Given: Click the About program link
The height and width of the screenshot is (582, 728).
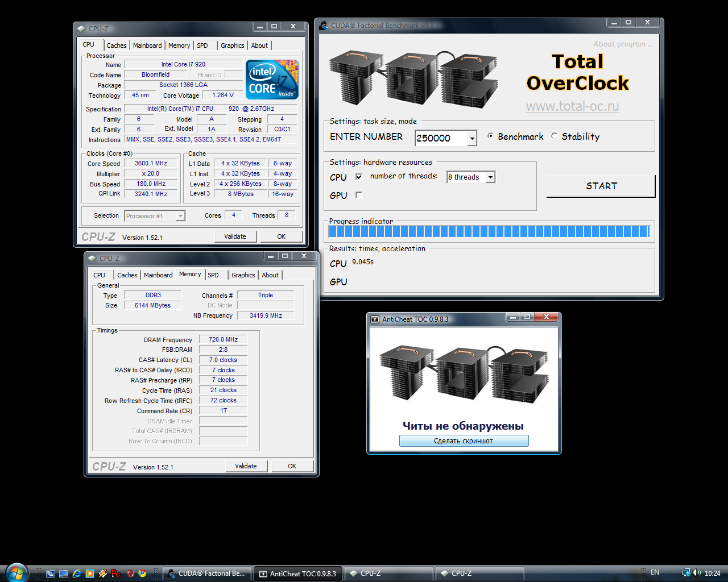Looking at the screenshot, I should pos(623,44).
